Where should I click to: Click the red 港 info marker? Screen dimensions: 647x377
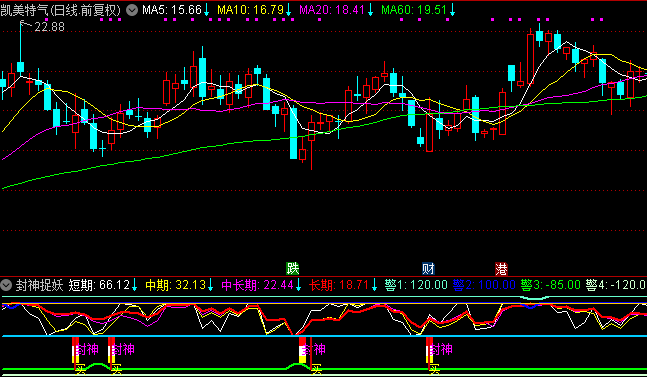click(501, 269)
